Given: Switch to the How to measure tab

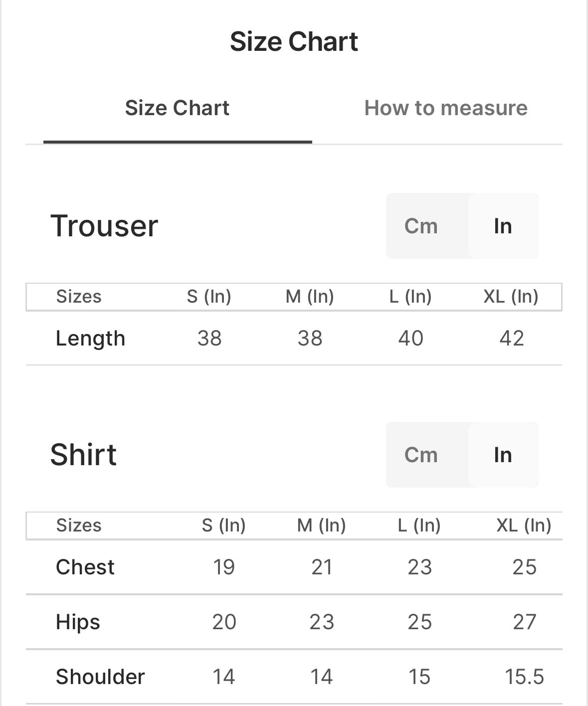Looking at the screenshot, I should point(445,108).
